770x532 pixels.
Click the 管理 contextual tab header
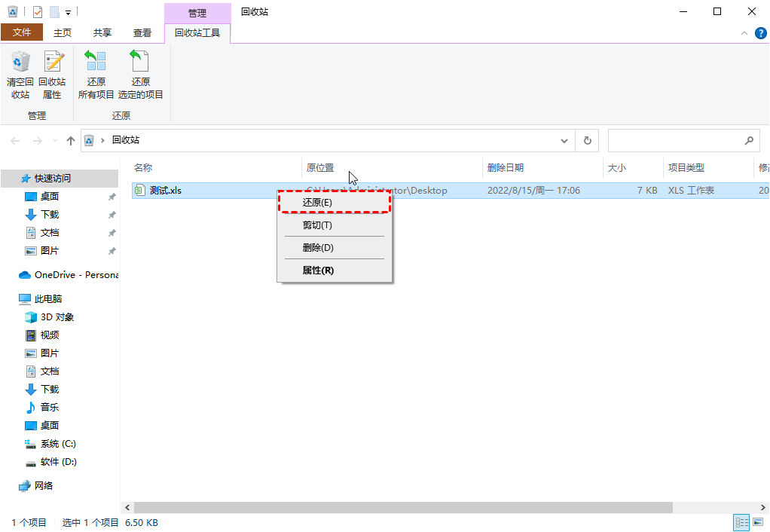(197, 14)
